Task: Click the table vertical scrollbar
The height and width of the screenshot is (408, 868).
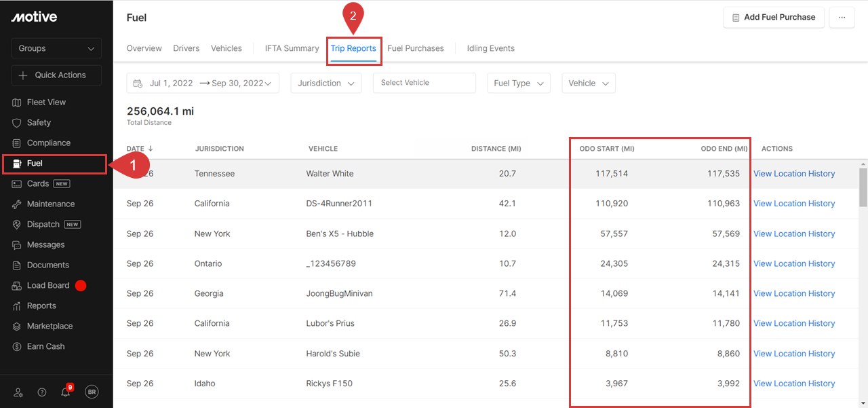Action: (863, 187)
